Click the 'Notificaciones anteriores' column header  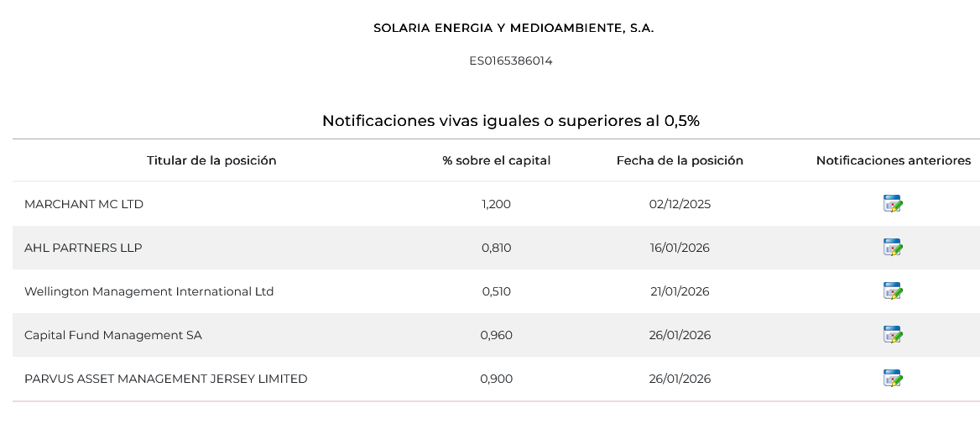point(893,160)
